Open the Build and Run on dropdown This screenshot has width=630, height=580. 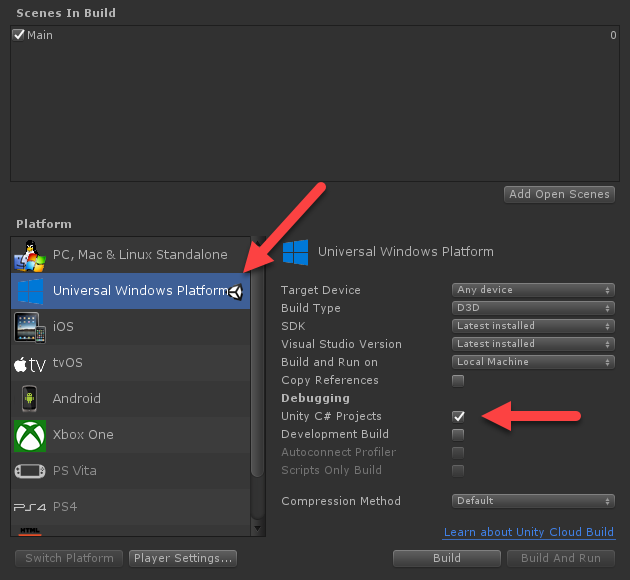pos(533,362)
